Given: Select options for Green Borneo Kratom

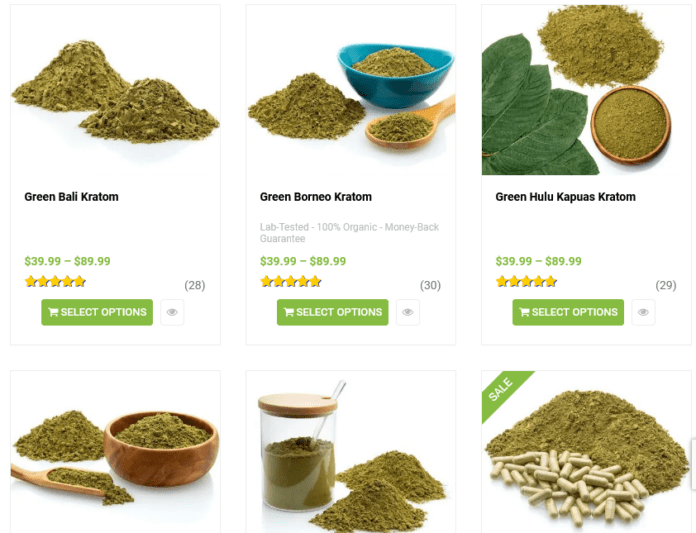Looking at the screenshot, I should pos(332,312).
